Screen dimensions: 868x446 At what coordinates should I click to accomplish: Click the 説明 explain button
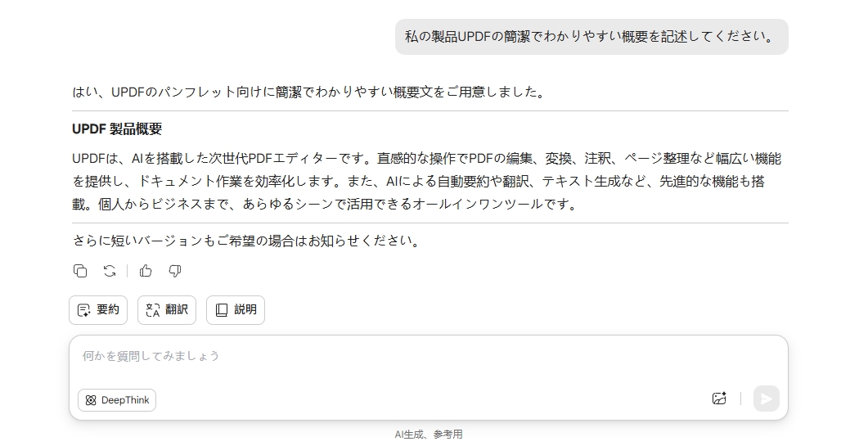(236, 309)
